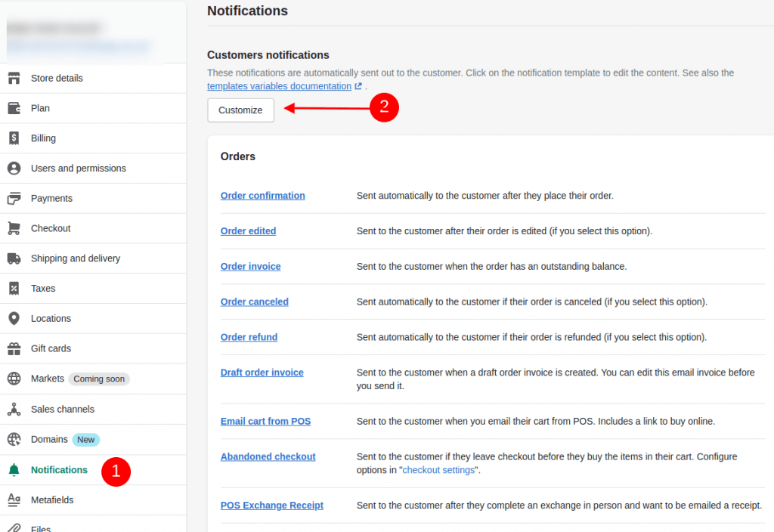Image resolution: width=774 pixels, height=532 pixels.
Task: Click the Billing receipt icon
Action: point(14,138)
